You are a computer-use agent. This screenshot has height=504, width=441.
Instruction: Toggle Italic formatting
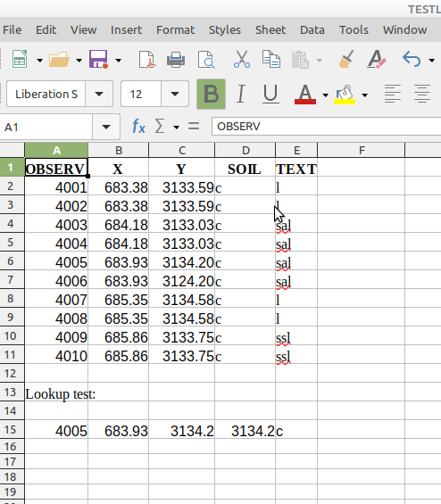[241, 94]
